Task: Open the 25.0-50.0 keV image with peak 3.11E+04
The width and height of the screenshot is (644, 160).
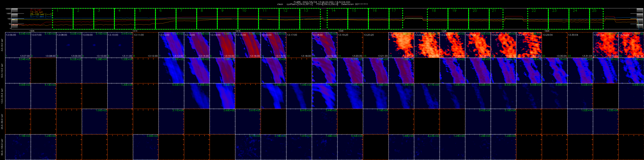Action: (x=171, y=121)
